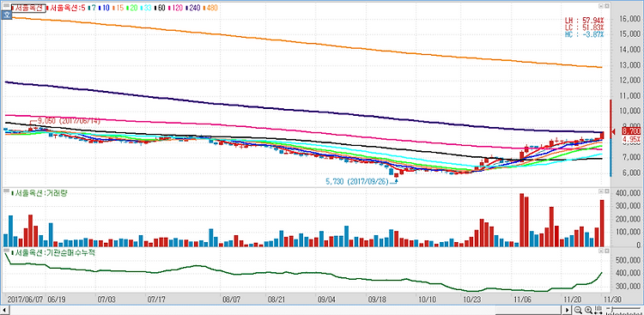Click the LH : 57.94% value
This screenshot has width=644, height=315.
tap(584, 20)
